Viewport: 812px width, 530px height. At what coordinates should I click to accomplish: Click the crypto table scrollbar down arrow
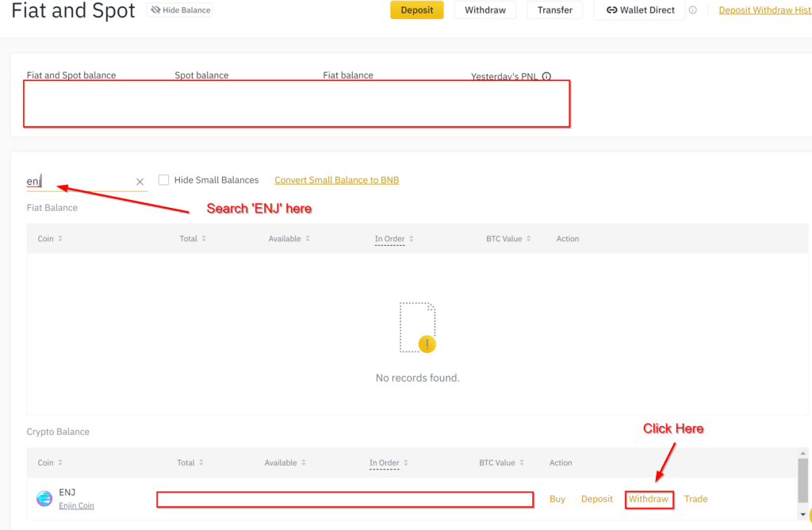pyautogui.click(x=802, y=514)
